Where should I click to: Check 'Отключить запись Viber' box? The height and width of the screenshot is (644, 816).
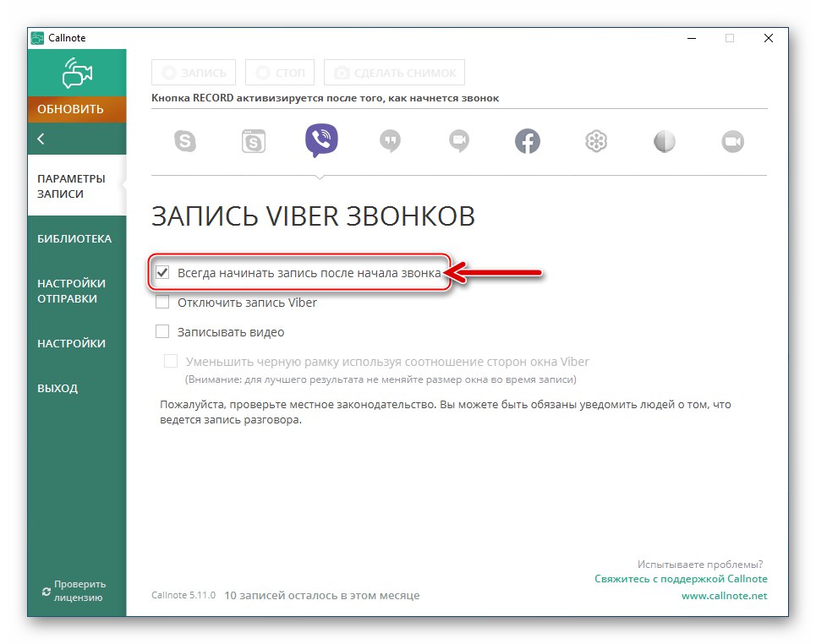click(x=162, y=302)
